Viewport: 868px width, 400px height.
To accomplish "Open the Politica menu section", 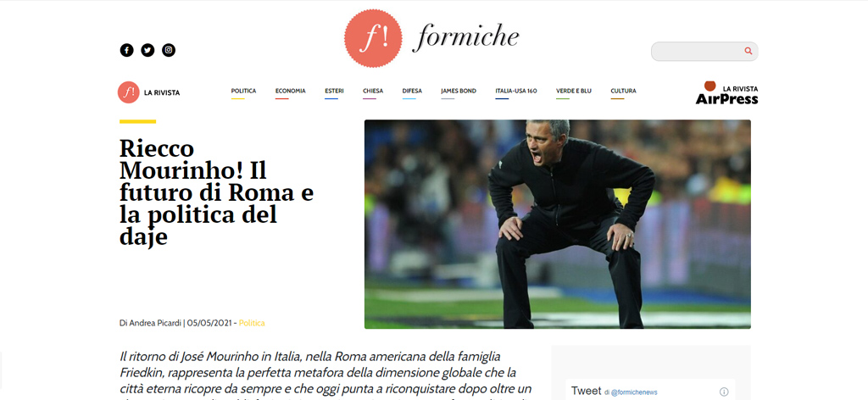I will [243, 91].
